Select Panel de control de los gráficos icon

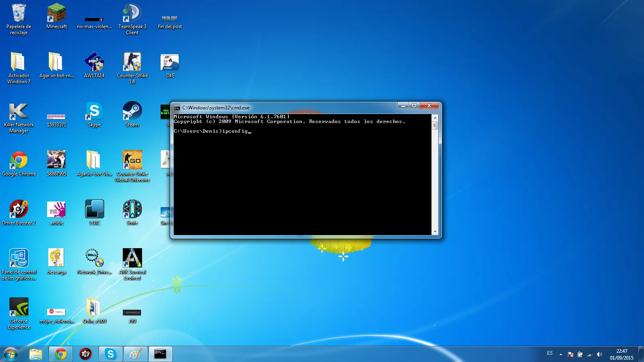(x=19, y=264)
